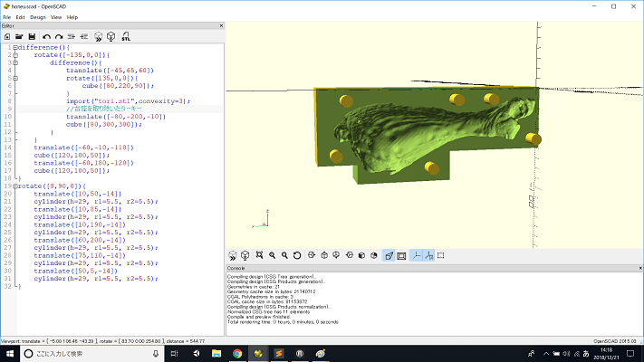Save the file with the floppy icon
The height and width of the screenshot is (362, 644).
[32, 36]
